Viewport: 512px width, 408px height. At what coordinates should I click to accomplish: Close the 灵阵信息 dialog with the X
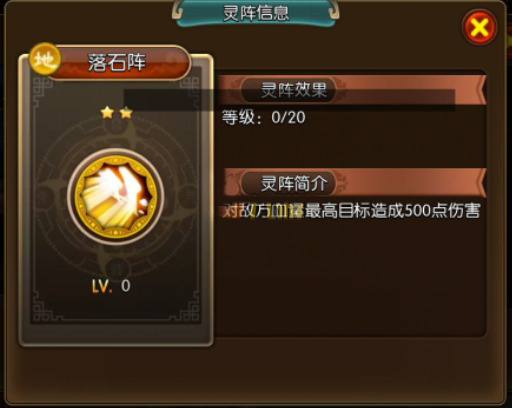[480, 27]
